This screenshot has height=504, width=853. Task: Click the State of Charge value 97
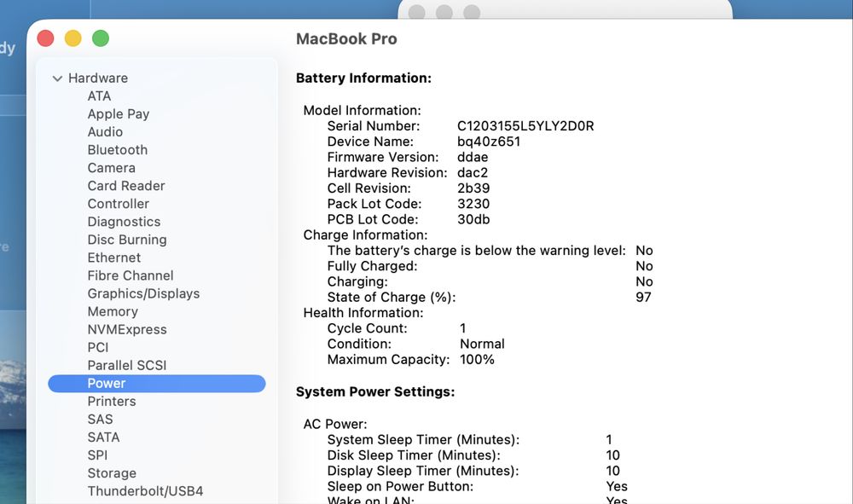pos(643,298)
